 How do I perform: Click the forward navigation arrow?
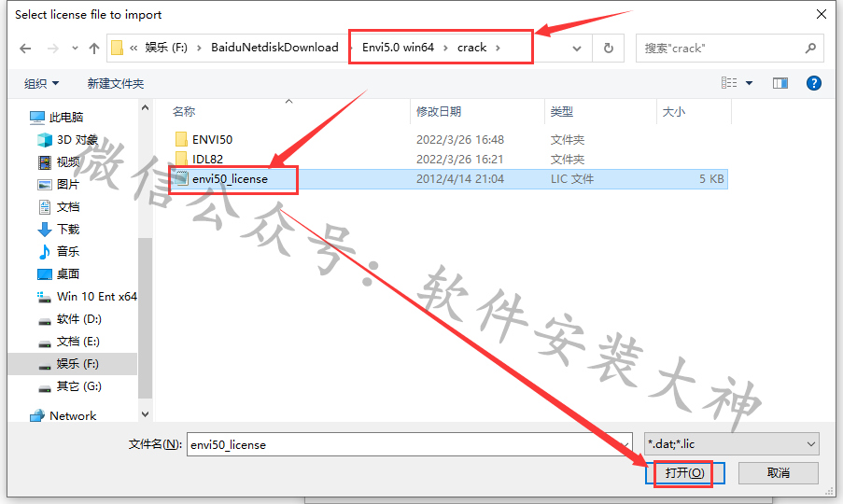52,49
